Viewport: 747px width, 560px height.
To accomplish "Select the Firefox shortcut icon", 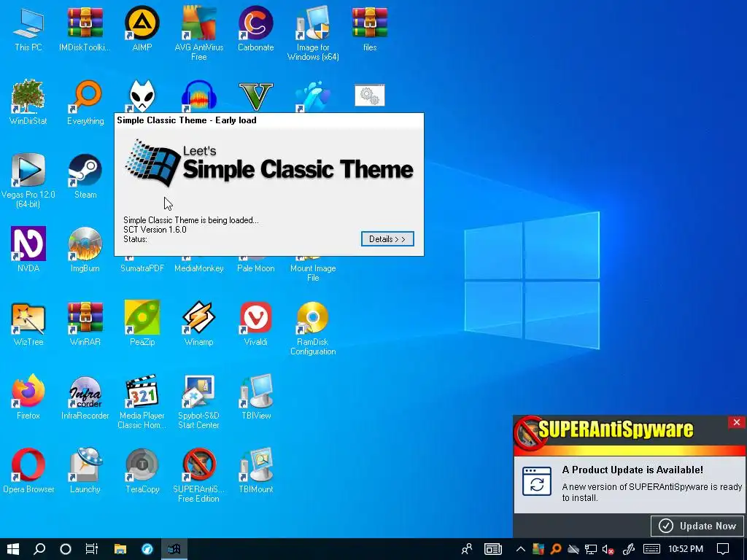I will 28,391.
